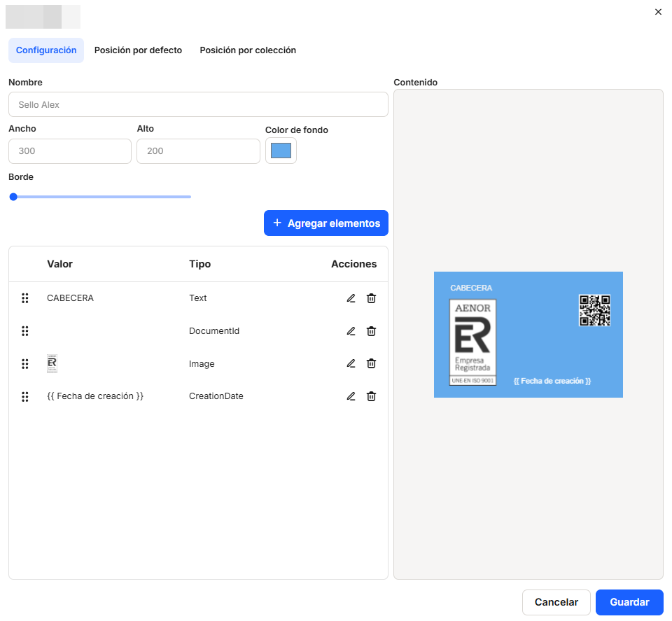Edit the CreationDate element
The image size is (672, 621).
tap(351, 396)
